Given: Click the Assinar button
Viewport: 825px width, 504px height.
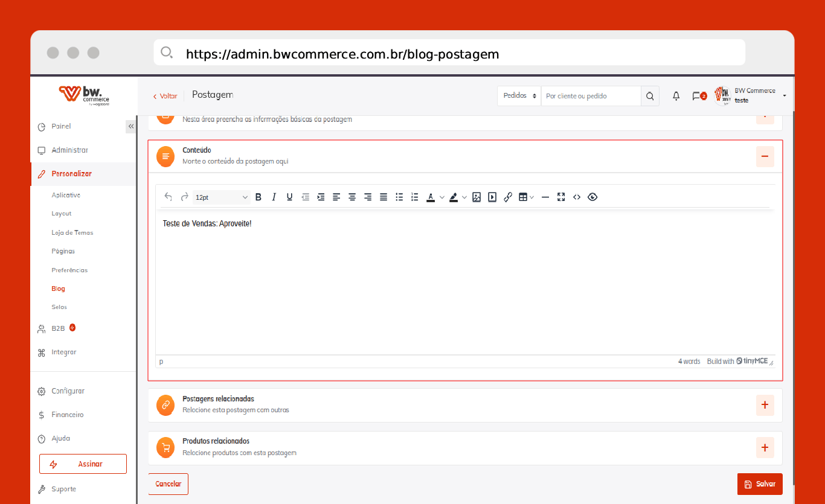Looking at the screenshot, I should [x=83, y=464].
